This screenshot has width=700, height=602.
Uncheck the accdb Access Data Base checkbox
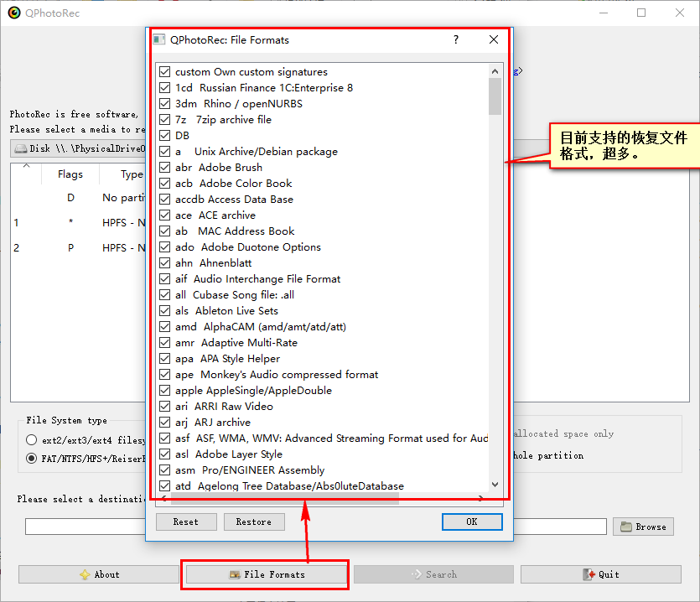[165, 200]
